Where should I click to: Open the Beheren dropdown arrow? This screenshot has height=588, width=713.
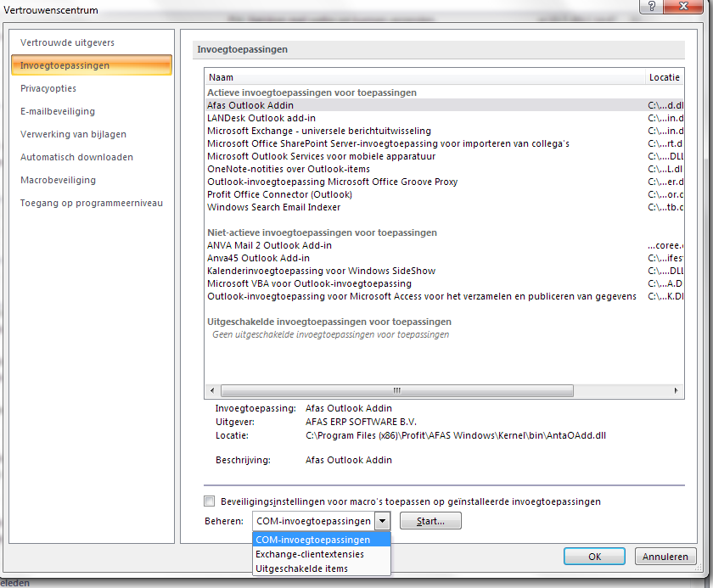click(x=382, y=520)
